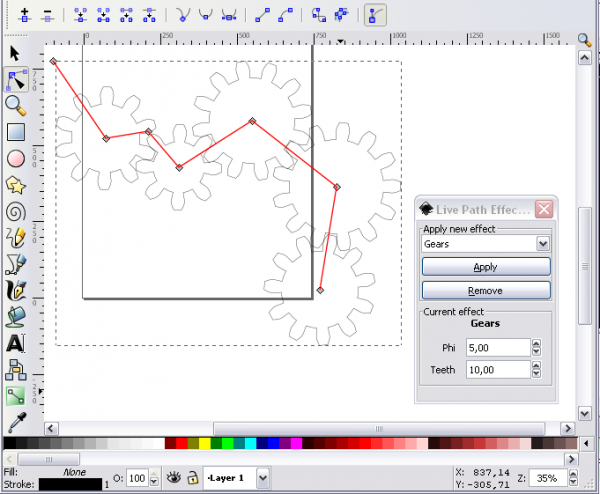The image size is (600, 494).
Task: Open the Gears effect dropdown
Action: (543, 244)
